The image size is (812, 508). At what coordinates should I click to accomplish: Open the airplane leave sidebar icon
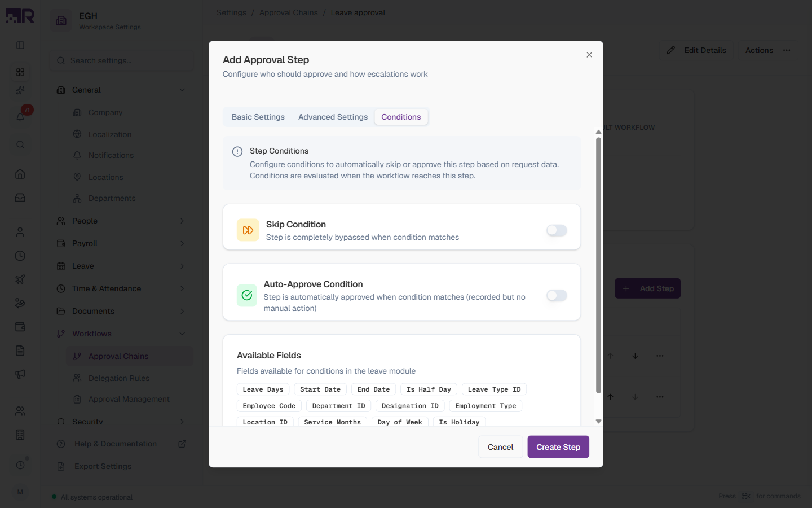tap(20, 279)
